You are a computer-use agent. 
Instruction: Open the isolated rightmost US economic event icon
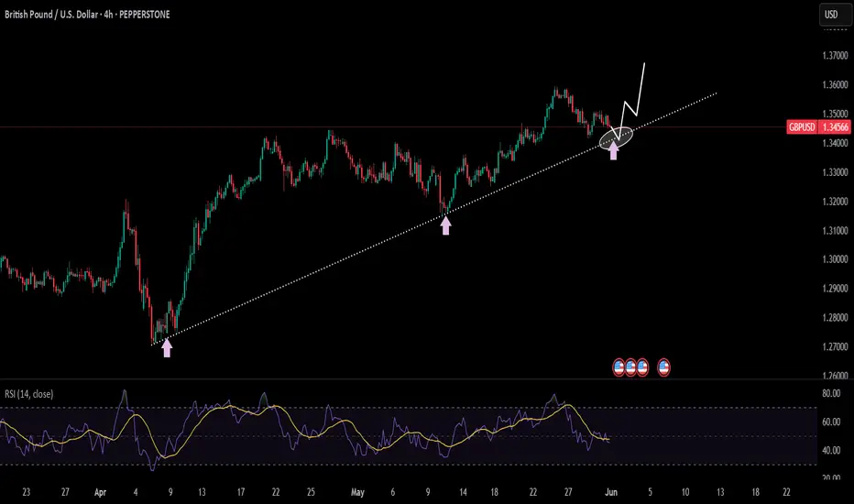[x=663, y=367]
